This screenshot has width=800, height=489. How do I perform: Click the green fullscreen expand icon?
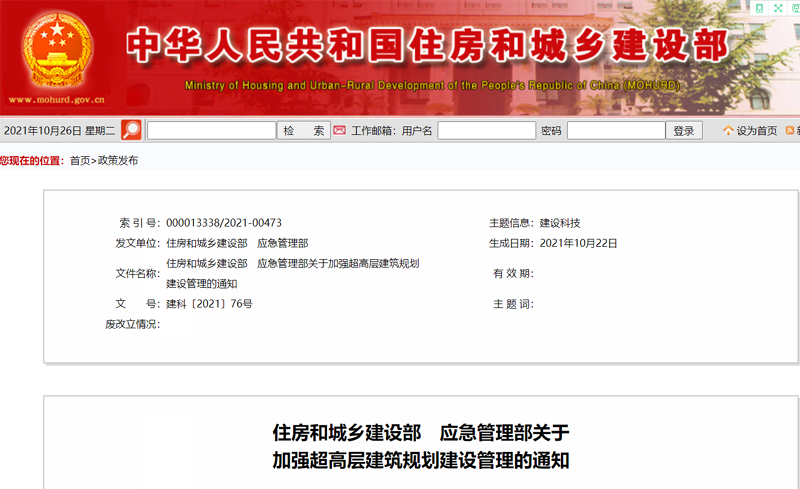778,8
